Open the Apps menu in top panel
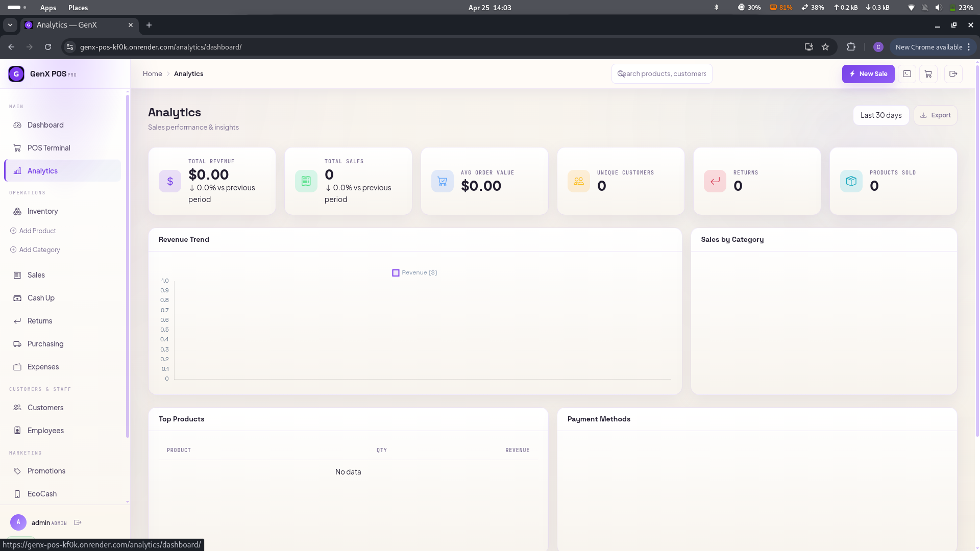The width and height of the screenshot is (980, 551). [x=48, y=8]
